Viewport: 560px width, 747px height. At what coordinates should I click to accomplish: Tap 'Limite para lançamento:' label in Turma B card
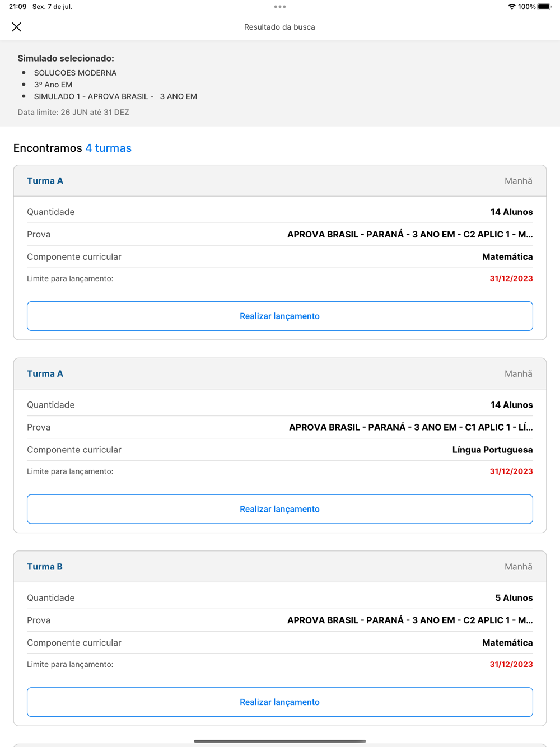coord(70,664)
